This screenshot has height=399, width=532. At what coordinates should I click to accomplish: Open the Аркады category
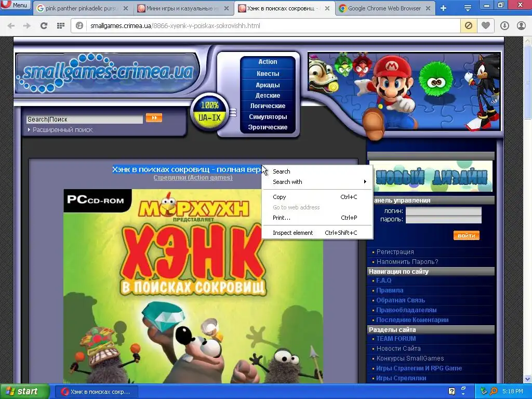268,85
